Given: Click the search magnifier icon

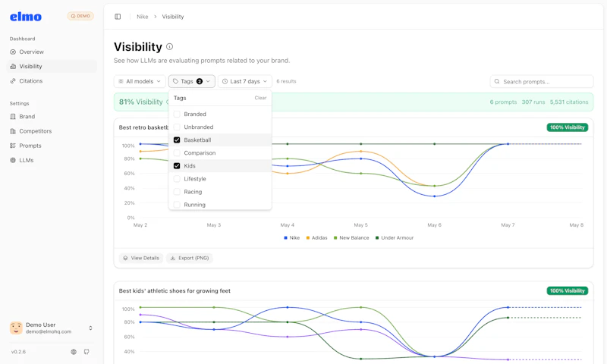Looking at the screenshot, I should click(x=497, y=82).
